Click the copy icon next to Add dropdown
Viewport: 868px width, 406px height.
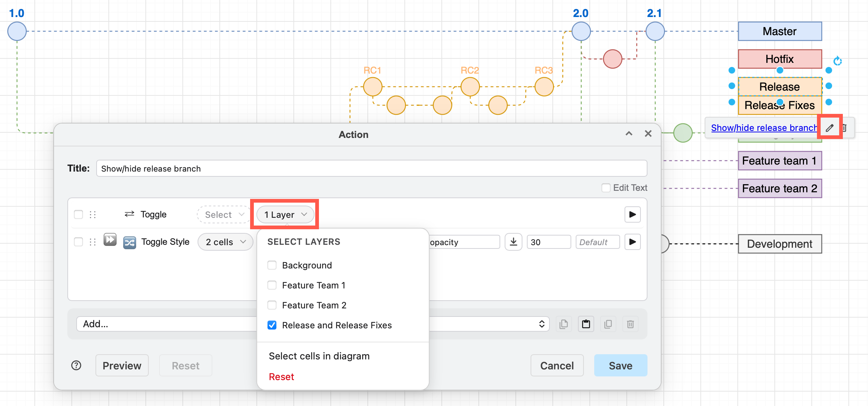tap(563, 324)
